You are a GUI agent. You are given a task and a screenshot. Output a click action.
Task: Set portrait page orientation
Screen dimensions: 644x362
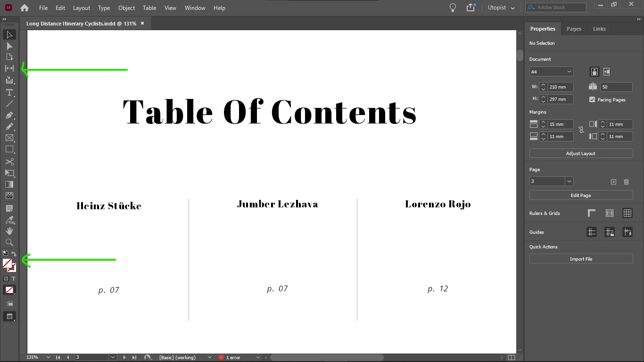pyautogui.click(x=594, y=72)
